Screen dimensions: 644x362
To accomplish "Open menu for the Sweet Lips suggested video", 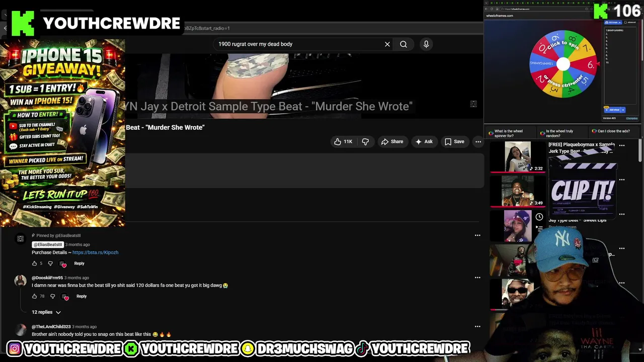I will pos(622,214).
